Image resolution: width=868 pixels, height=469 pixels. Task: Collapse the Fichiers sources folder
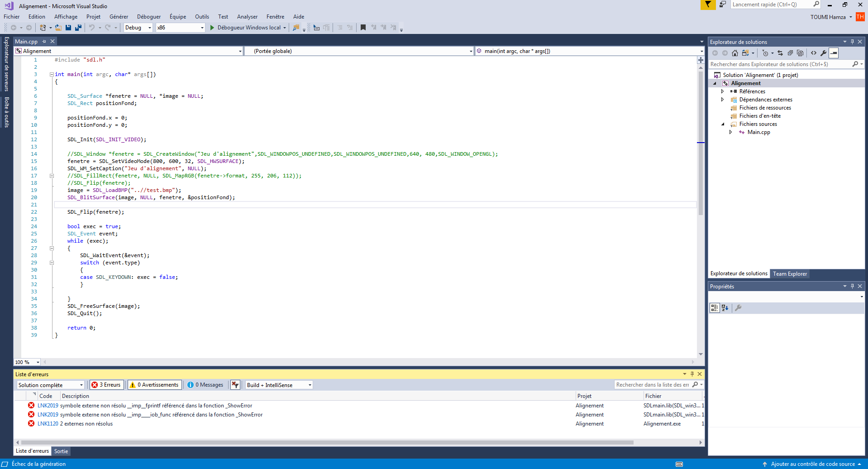[x=722, y=124]
